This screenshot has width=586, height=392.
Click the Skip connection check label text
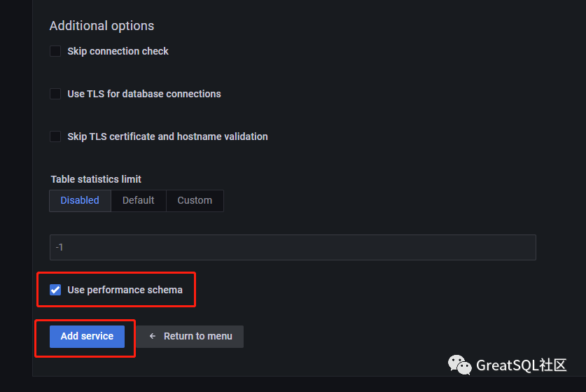click(118, 51)
